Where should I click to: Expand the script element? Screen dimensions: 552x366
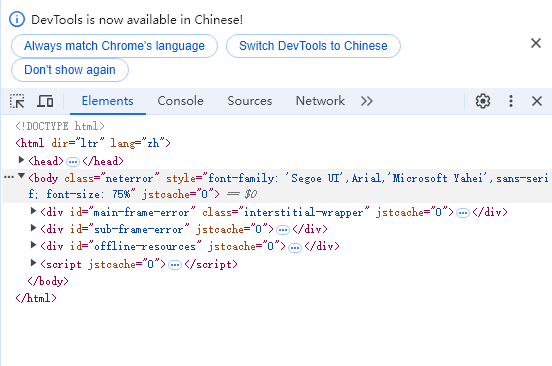click(33, 263)
